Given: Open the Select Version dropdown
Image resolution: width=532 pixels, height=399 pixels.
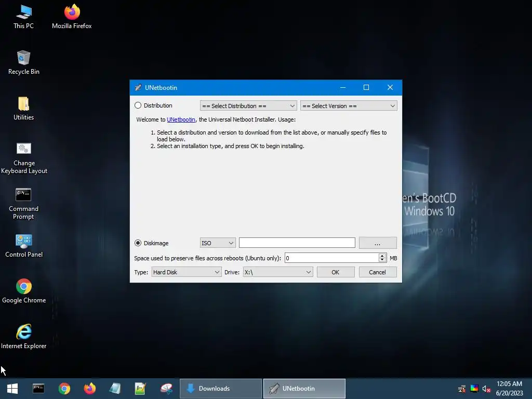Looking at the screenshot, I should click(349, 106).
